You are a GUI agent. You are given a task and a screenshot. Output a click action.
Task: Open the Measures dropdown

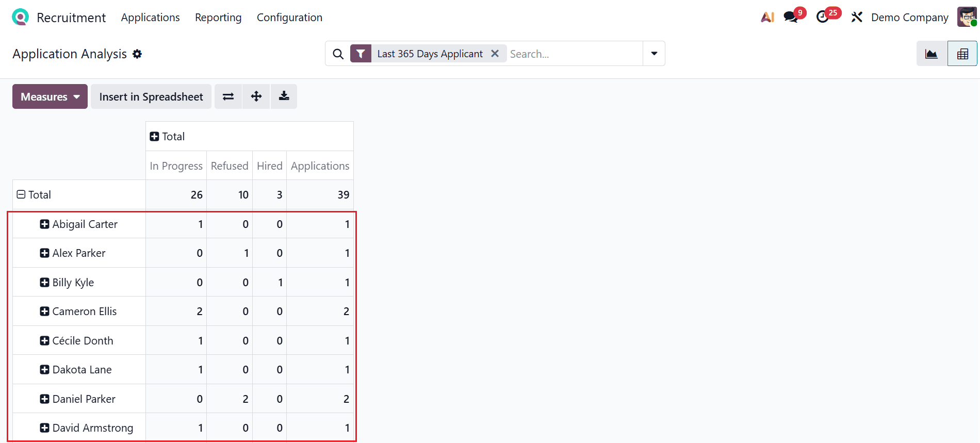click(50, 96)
